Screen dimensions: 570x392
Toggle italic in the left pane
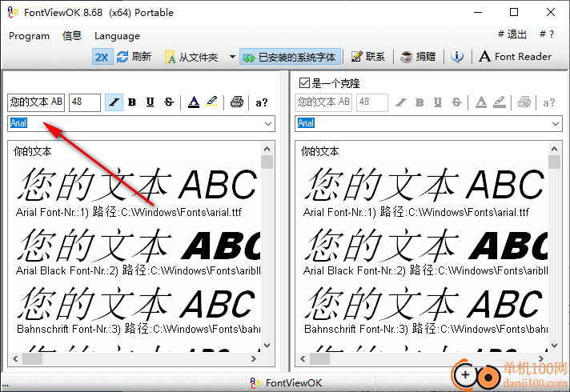tap(114, 102)
